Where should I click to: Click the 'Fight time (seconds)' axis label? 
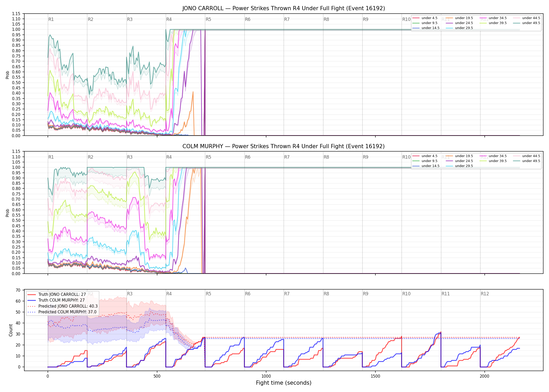[x=284, y=383]
